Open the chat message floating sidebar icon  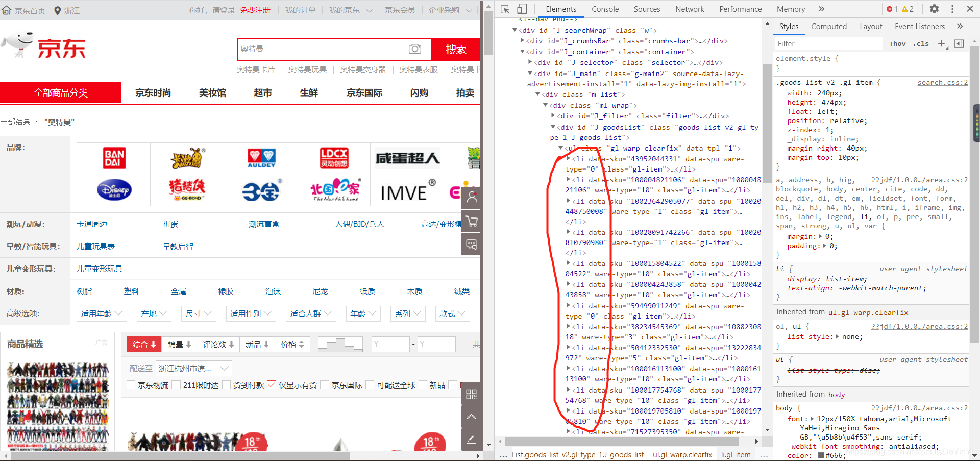click(x=472, y=244)
